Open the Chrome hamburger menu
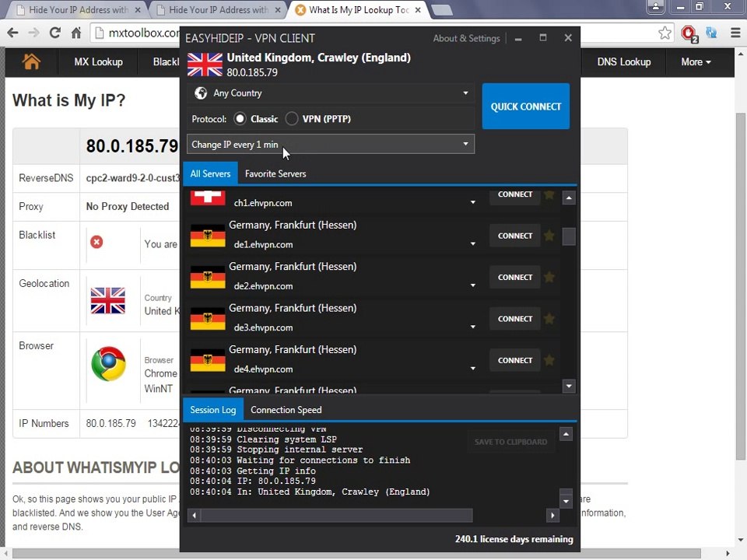 [x=735, y=33]
